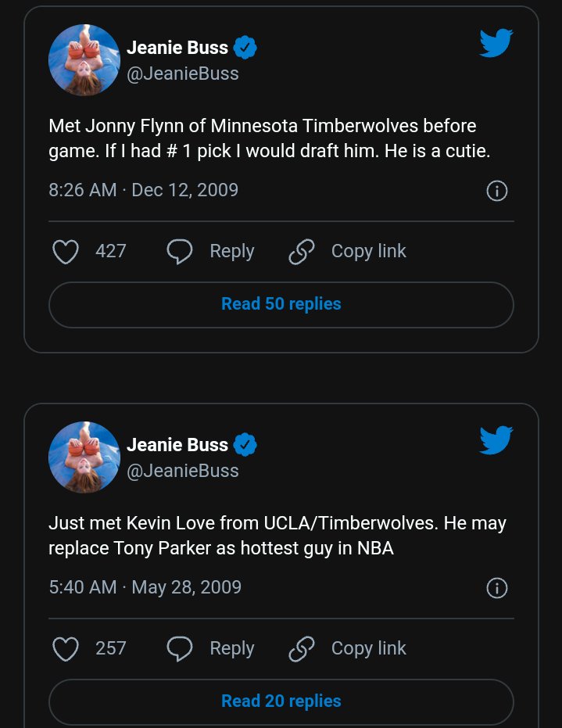Click the Jeanie Buss name on first tweet
562x728 pixels.
pos(177,48)
